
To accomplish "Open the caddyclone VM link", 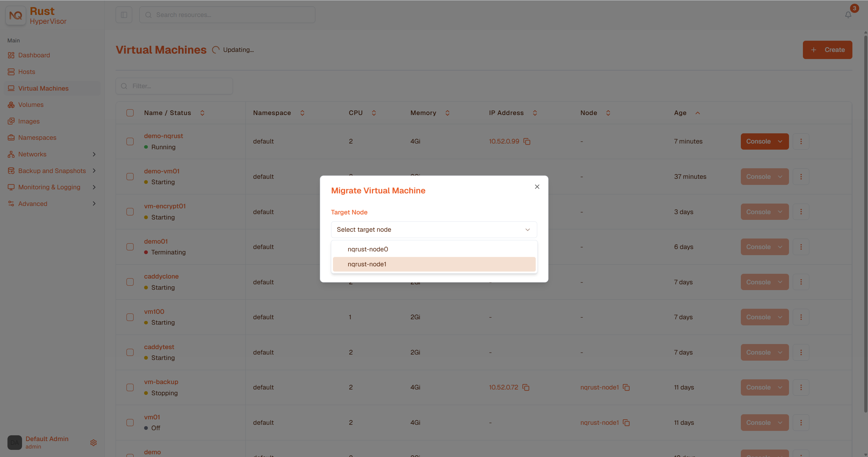I will click(x=161, y=277).
